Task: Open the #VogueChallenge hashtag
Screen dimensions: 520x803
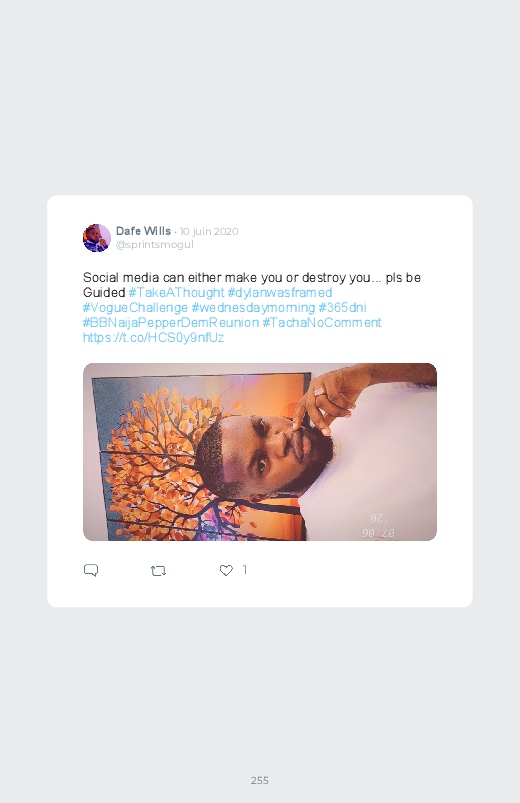Action: (x=135, y=308)
